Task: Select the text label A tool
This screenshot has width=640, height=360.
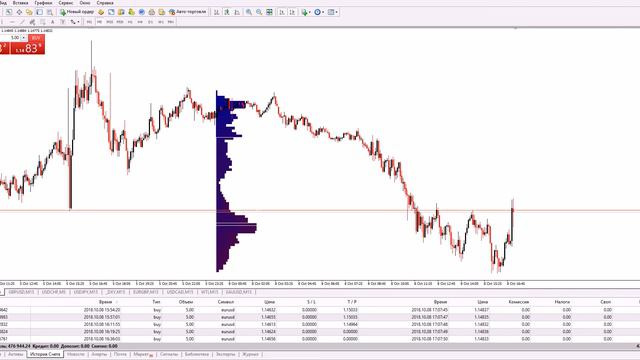Action: (x=52, y=22)
